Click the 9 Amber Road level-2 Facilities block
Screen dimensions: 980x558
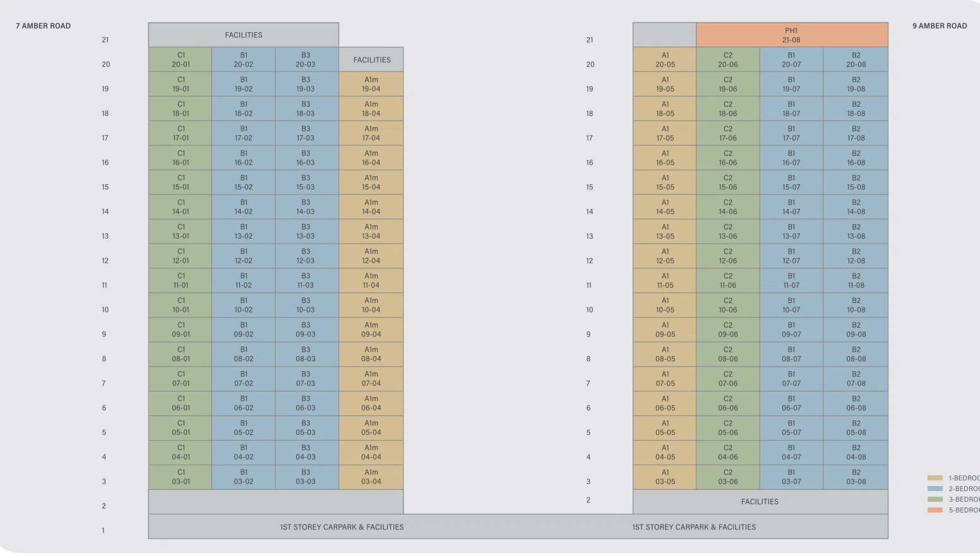(x=760, y=502)
